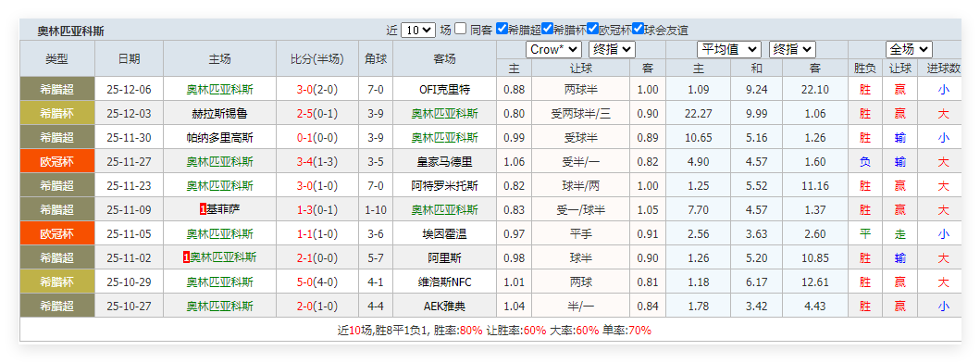Open the 3-4(1-3) score details
This screenshot has width=980, height=363.
[316, 161]
